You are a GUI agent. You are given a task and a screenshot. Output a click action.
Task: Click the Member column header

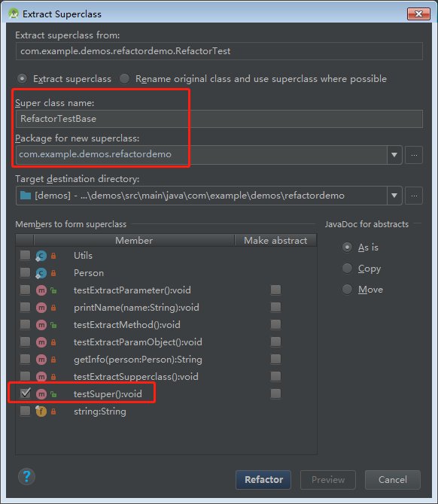click(x=134, y=241)
